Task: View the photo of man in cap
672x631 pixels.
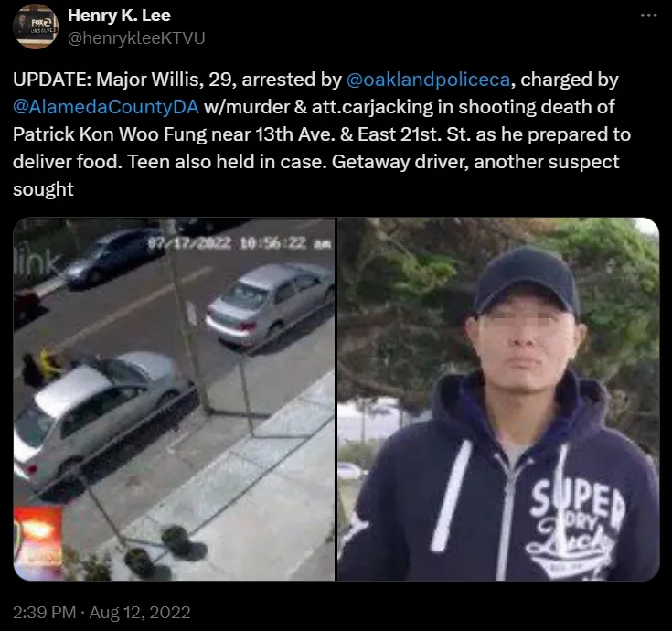Action: point(498,399)
